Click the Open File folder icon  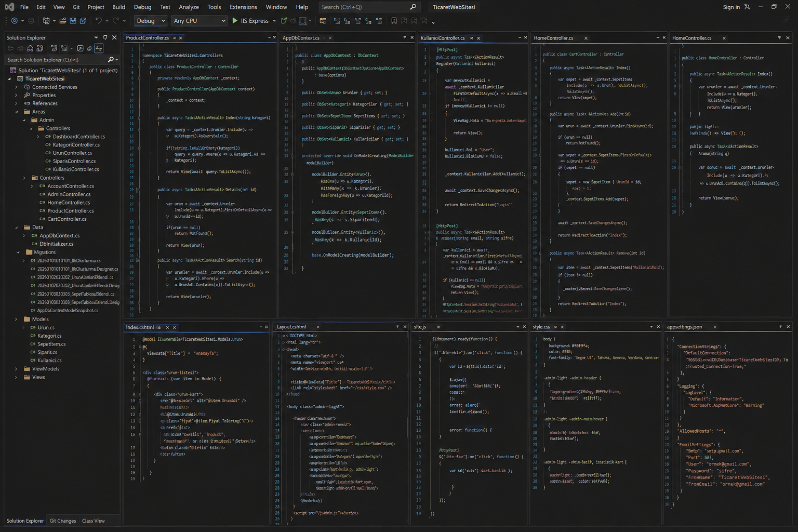pyautogui.click(x=63, y=21)
